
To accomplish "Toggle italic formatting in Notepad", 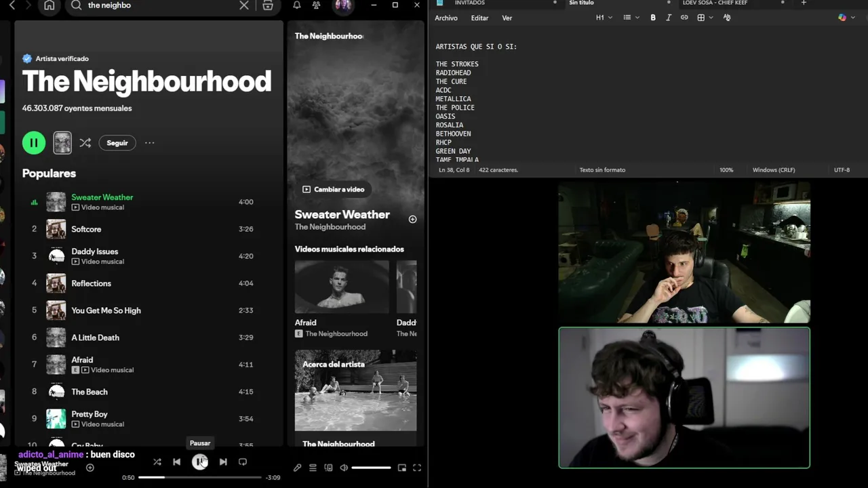I will (x=669, y=18).
